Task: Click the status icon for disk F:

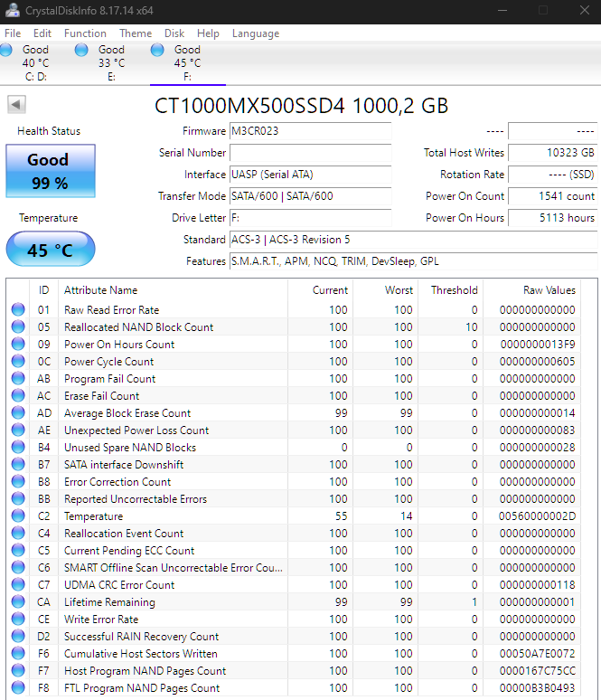Action: tap(157, 50)
